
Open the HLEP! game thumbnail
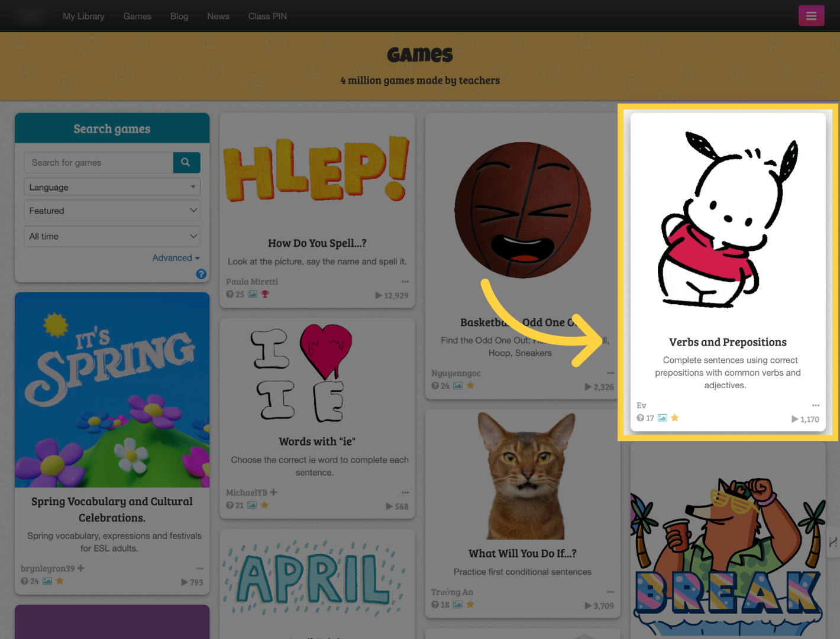(317, 170)
